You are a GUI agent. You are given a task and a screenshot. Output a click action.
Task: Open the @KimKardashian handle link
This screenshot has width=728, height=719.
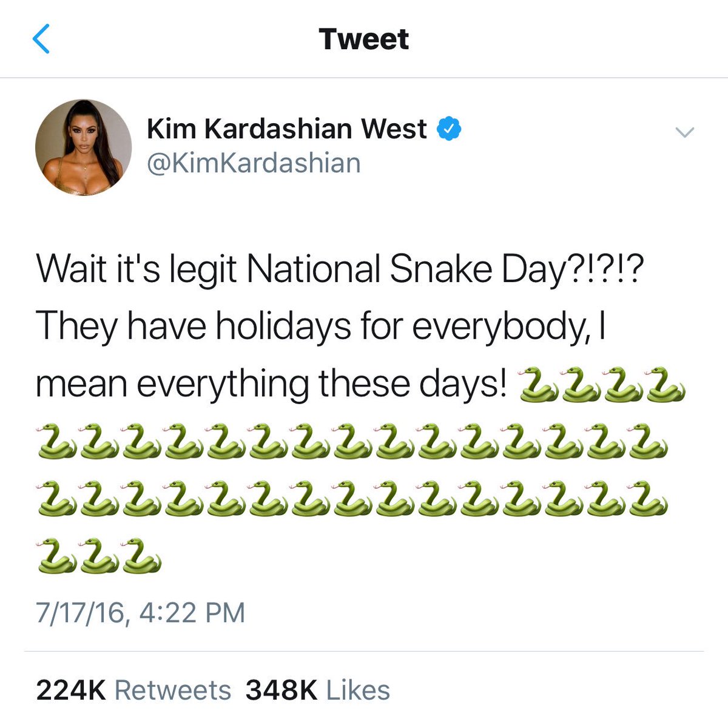click(x=254, y=163)
